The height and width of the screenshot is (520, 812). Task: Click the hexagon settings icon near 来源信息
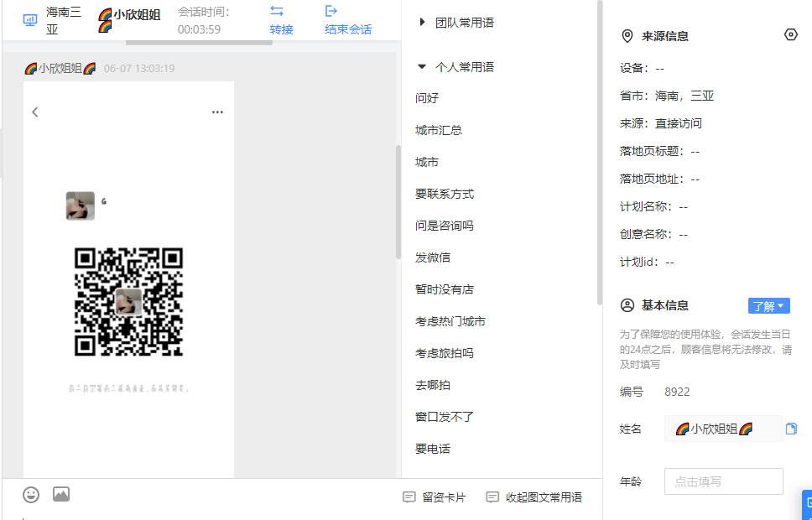[791, 34]
